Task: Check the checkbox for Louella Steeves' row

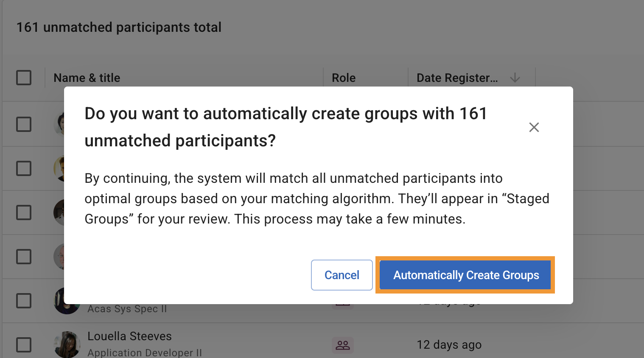Action: 24,345
